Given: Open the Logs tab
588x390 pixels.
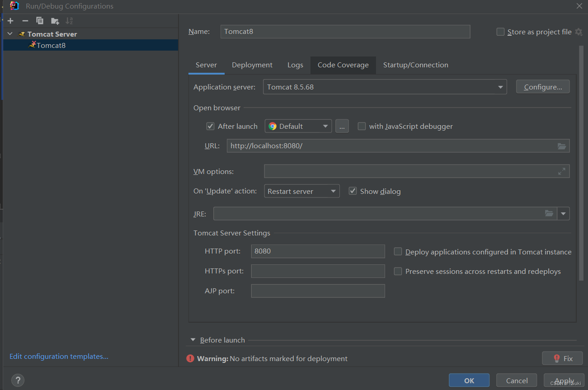Looking at the screenshot, I should (295, 65).
